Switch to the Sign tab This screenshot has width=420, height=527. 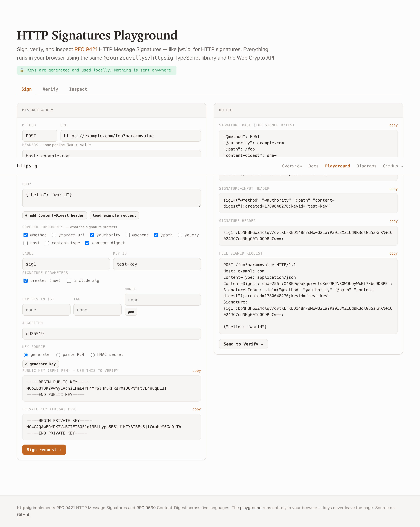(x=27, y=89)
